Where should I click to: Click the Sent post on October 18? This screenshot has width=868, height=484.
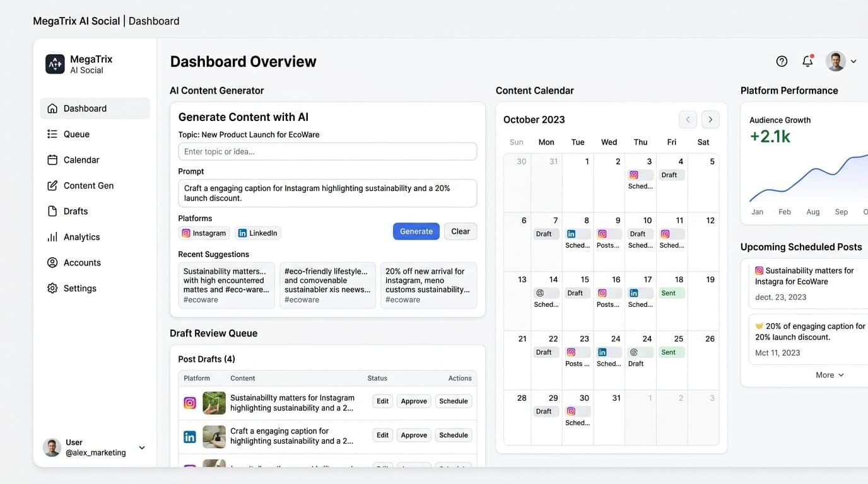[671, 293]
